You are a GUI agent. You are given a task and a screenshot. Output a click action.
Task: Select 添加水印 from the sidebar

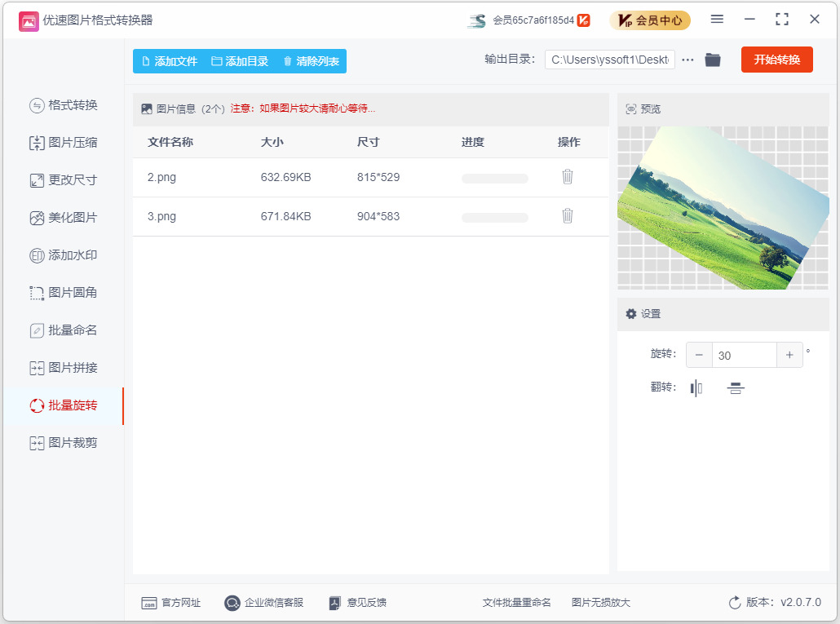coord(64,255)
